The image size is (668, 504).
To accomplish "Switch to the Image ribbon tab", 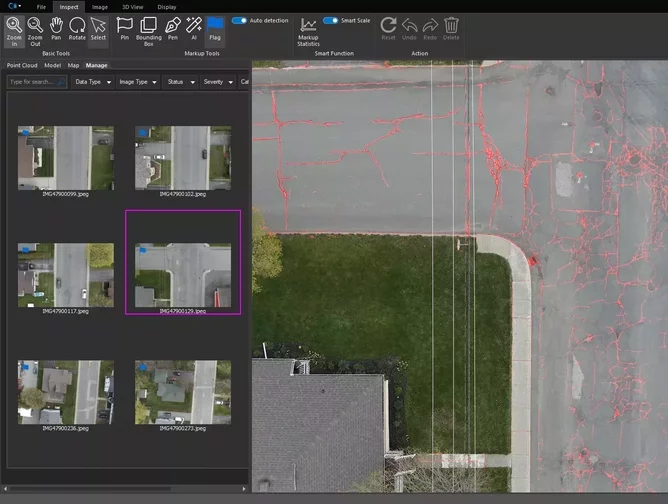I will [100, 7].
